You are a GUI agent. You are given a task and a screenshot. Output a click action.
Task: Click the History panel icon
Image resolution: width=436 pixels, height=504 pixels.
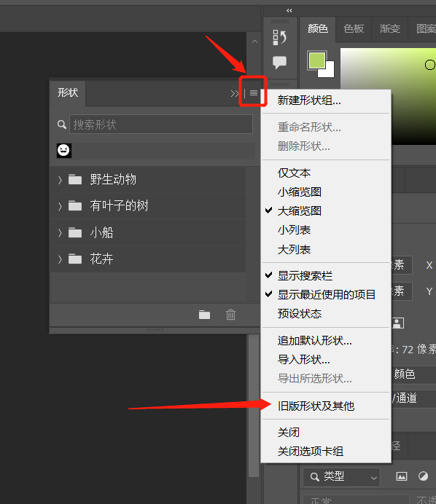click(279, 37)
